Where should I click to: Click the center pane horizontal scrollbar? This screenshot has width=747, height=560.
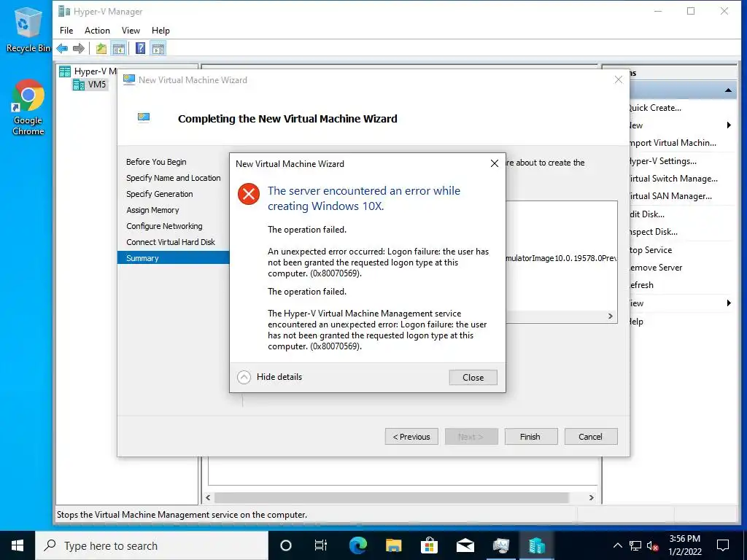click(392, 497)
